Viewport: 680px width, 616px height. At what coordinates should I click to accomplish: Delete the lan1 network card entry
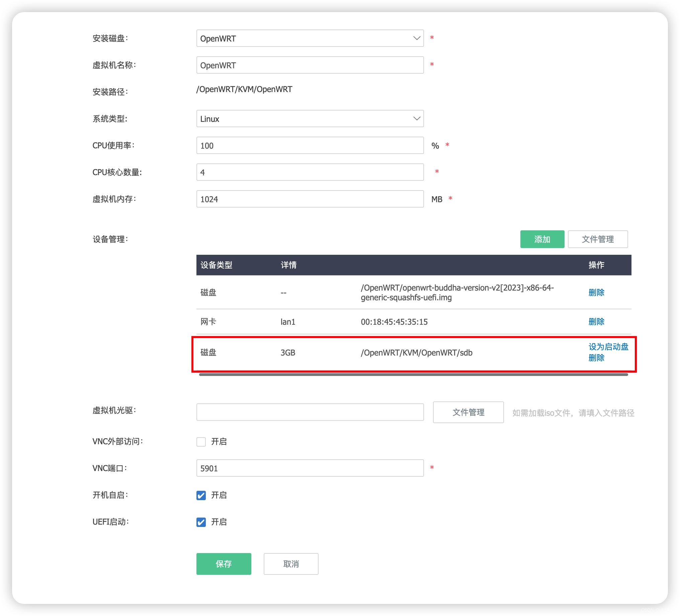tap(596, 321)
